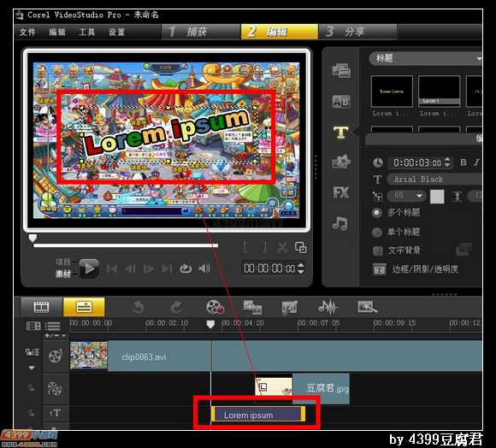This screenshot has height=448, width=496.
Task: Open the 文件 menu
Action: 27,32
